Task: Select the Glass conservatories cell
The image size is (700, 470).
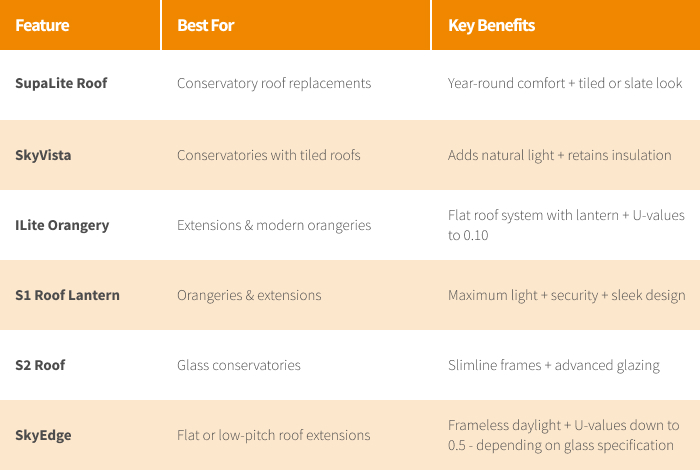Action: click(239, 365)
